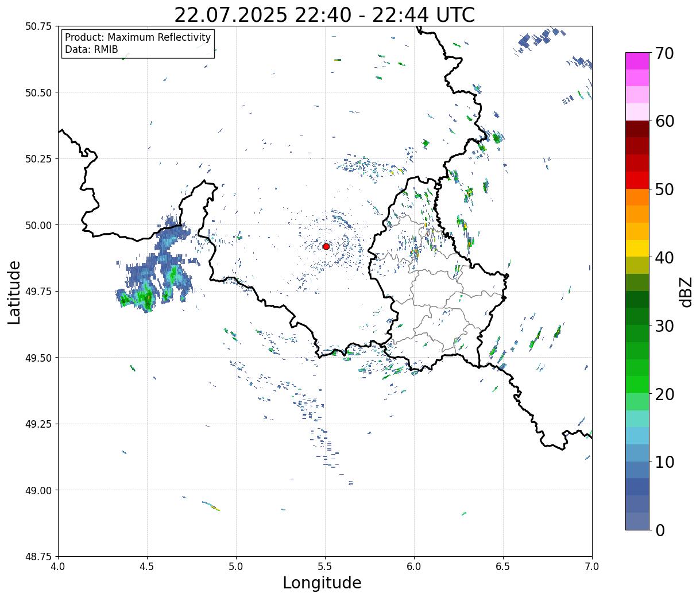Screen dimensions: 700x597
Task: Click latitude tick label 50.25
Action: click(x=38, y=159)
